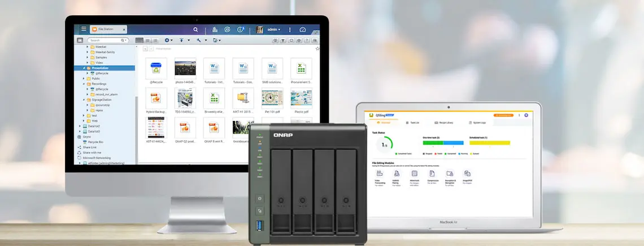Refresh the File Station file list
The width and height of the screenshot is (644, 246).
(x=291, y=40)
